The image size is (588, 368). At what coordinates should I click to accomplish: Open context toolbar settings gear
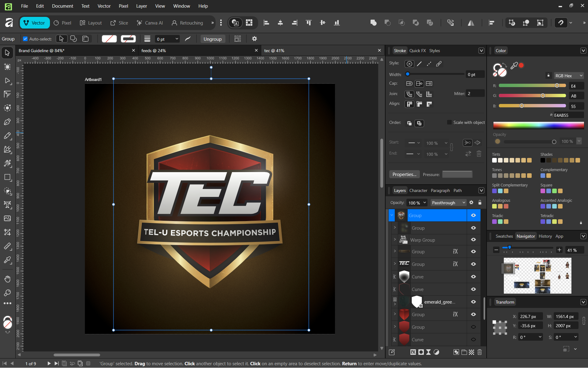tap(254, 39)
